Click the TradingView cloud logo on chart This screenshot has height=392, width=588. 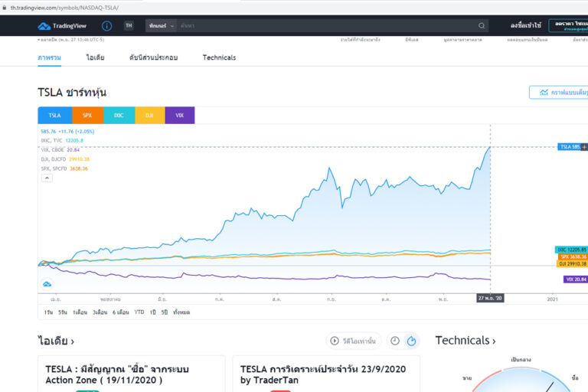click(x=47, y=284)
